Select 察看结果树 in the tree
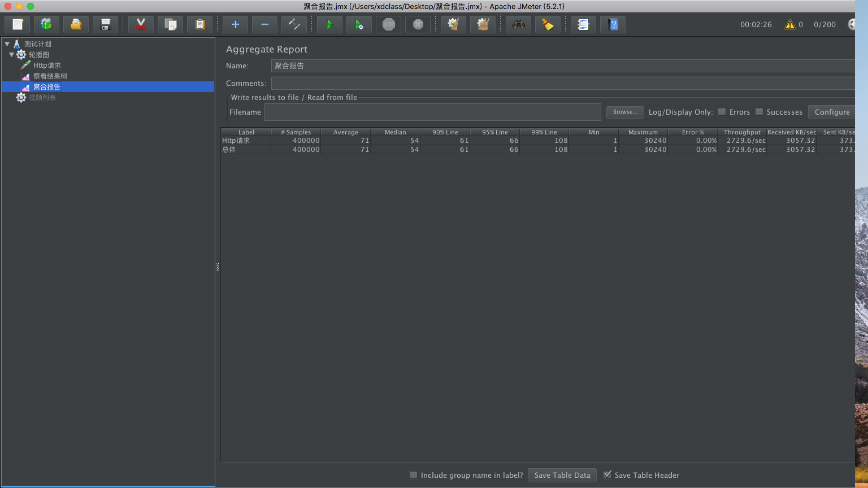Image resolution: width=868 pixels, height=488 pixels. pos(50,76)
